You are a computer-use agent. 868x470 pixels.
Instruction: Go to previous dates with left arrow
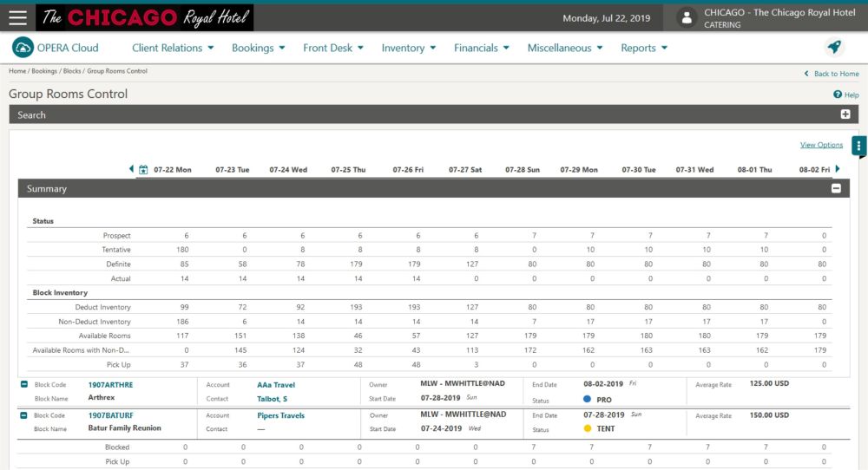coord(131,169)
